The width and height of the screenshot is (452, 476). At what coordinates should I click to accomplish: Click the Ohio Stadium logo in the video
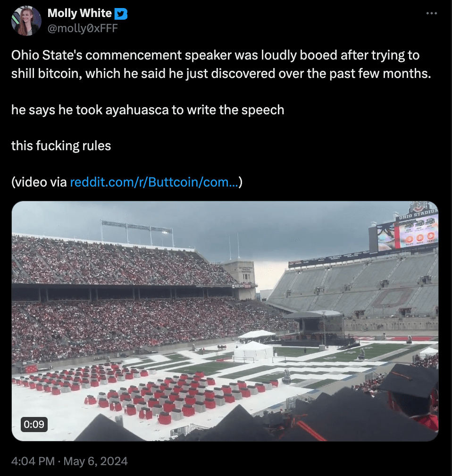(x=419, y=209)
